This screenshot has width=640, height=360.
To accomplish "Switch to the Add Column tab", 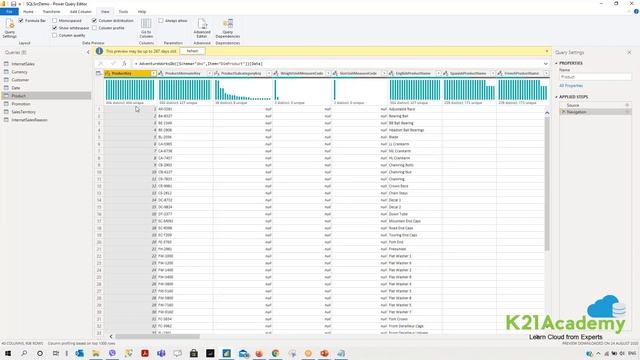I will (x=80, y=11).
